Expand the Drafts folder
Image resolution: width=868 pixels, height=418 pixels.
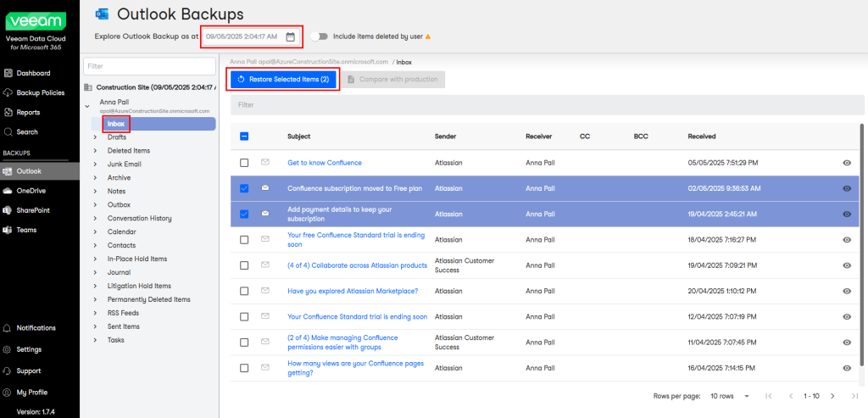[95, 137]
